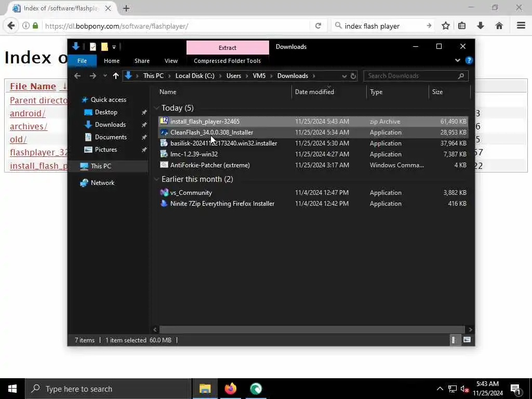Open the File ribbon tab
Image resolution: width=532 pixels, height=399 pixels.
82,61
